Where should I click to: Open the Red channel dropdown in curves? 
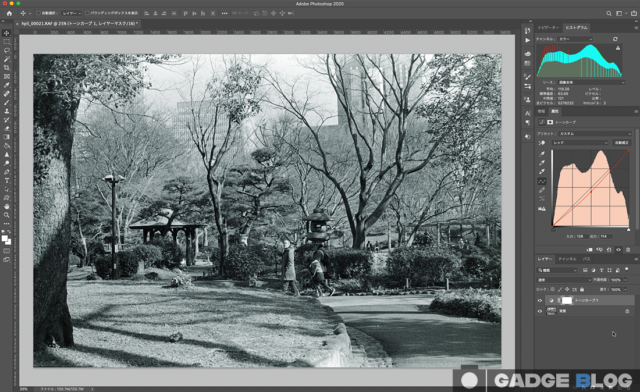tap(580, 143)
